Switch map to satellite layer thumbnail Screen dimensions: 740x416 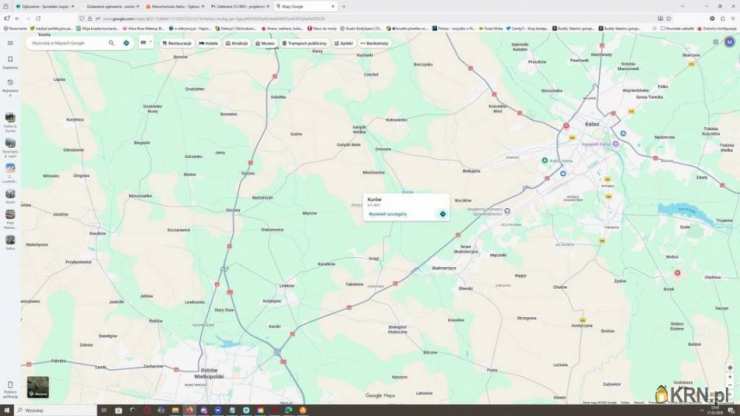(x=38, y=387)
